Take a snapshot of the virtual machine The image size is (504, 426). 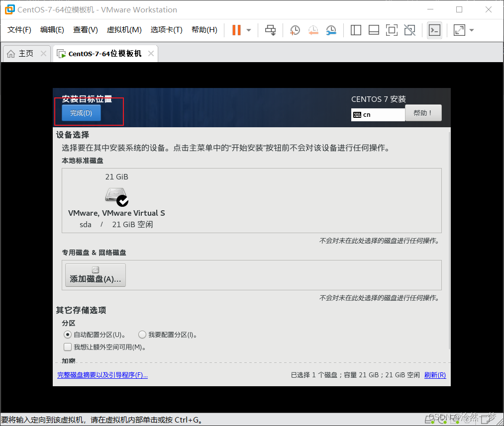click(x=295, y=30)
